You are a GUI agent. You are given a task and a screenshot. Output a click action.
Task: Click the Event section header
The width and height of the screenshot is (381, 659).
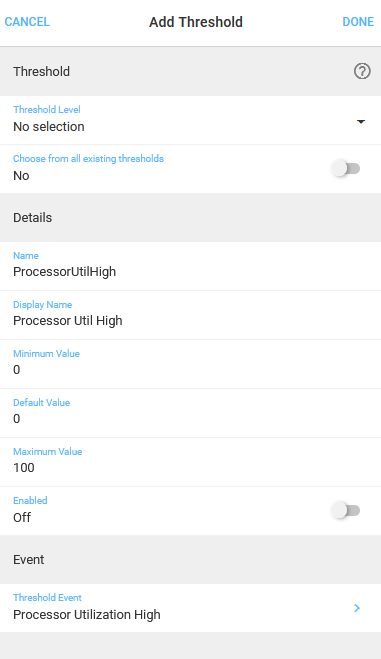190,559
